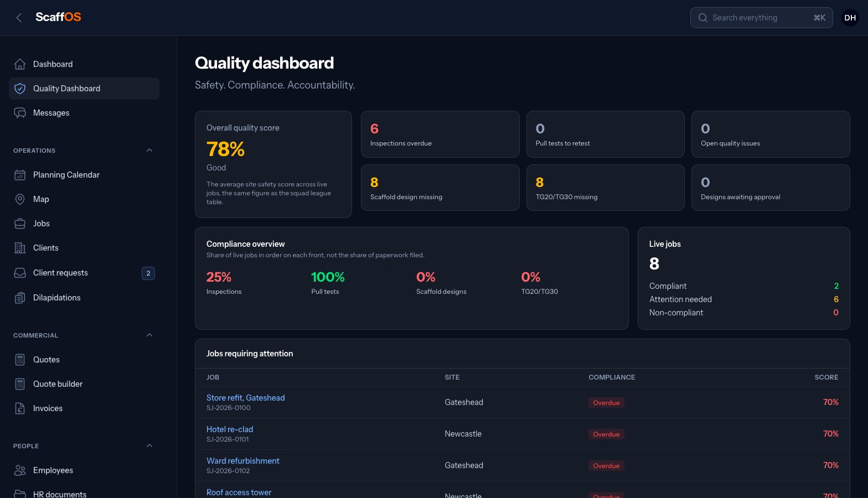This screenshot has width=868, height=498.
Task: Click the Search everything input field
Action: [x=761, y=18]
